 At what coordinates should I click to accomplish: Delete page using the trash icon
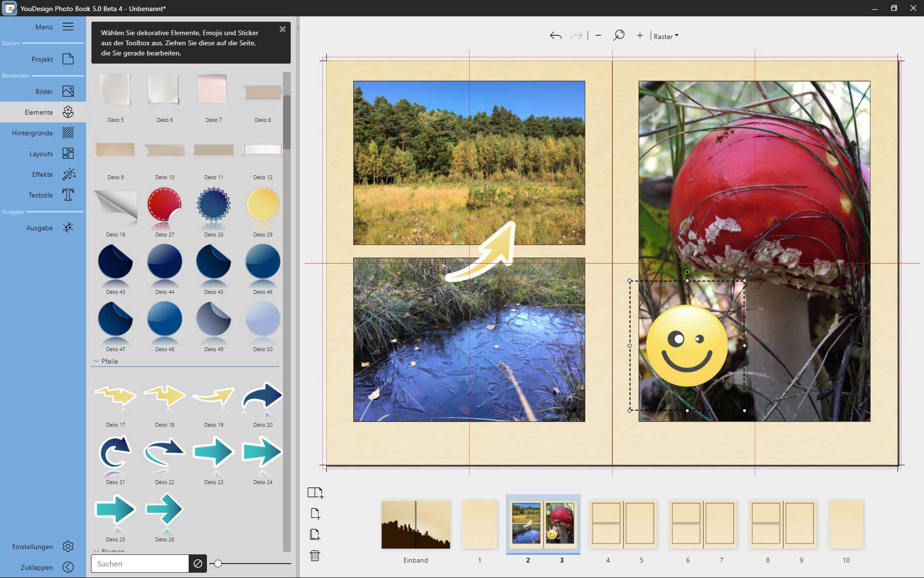point(315,556)
